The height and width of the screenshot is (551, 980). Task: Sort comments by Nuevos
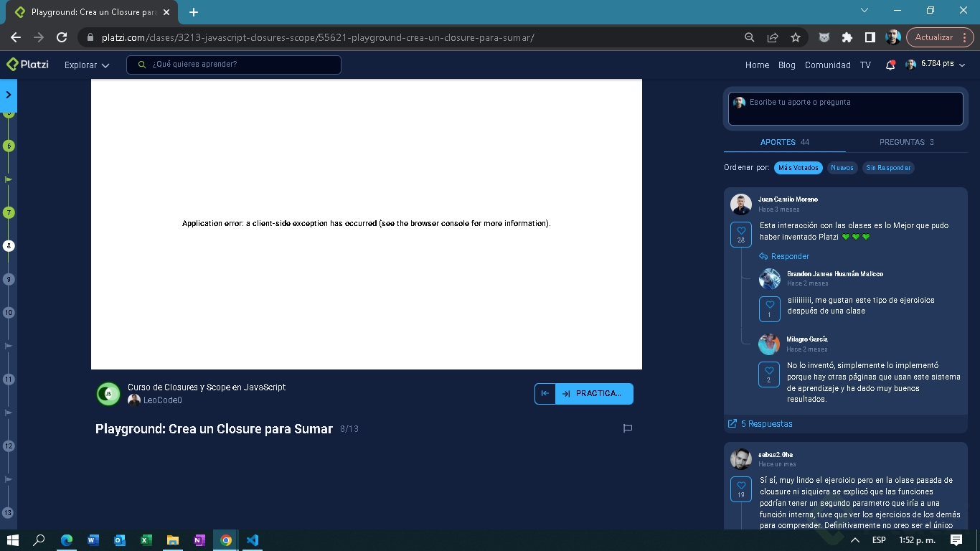point(842,168)
